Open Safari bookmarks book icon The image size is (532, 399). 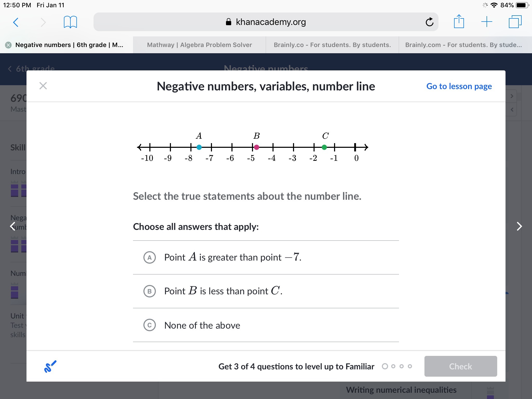[x=70, y=22]
